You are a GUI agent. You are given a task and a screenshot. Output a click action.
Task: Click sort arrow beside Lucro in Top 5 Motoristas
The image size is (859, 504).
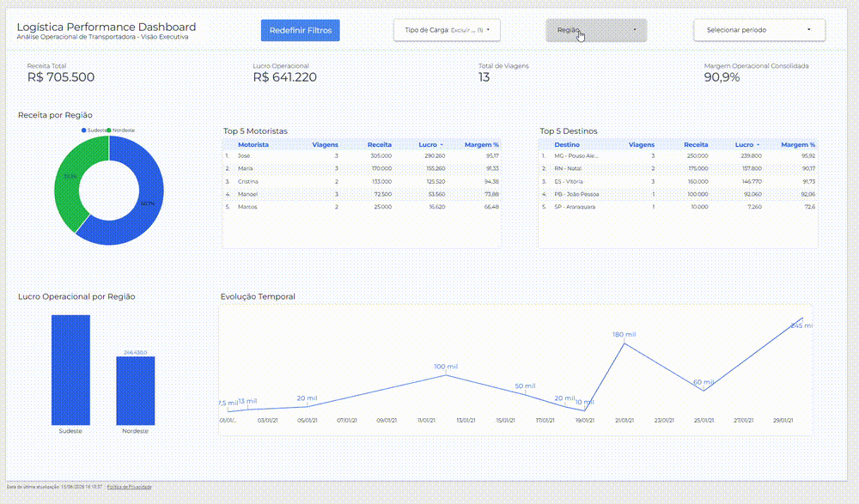(442, 145)
